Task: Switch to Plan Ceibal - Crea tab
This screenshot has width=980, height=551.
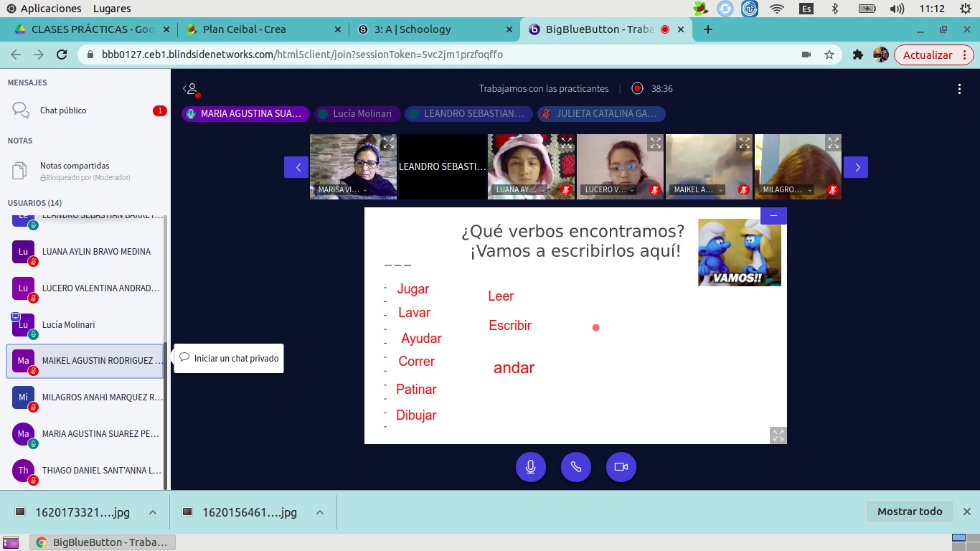Action: pos(262,29)
